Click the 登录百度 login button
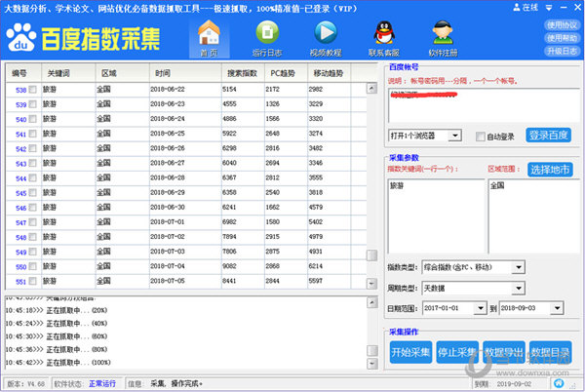Viewport: 585px width, 392px height. point(548,135)
